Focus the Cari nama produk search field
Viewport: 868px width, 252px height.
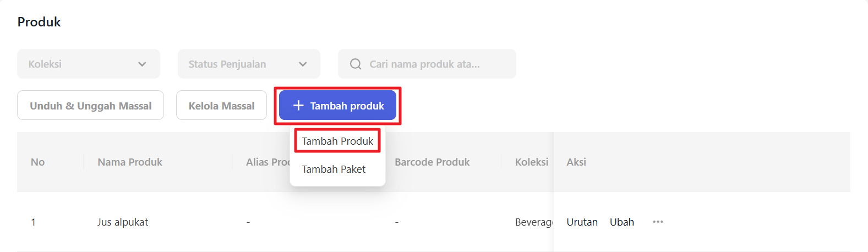tap(435, 64)
